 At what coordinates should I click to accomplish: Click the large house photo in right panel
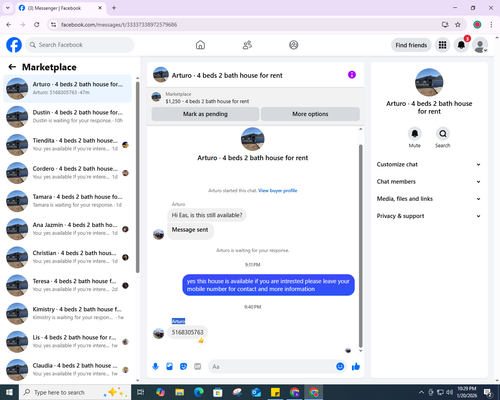429,82
